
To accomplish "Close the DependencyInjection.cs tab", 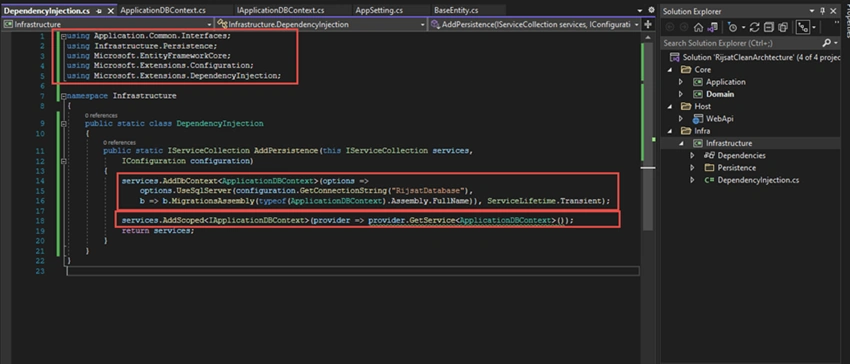I will [111, 11].
